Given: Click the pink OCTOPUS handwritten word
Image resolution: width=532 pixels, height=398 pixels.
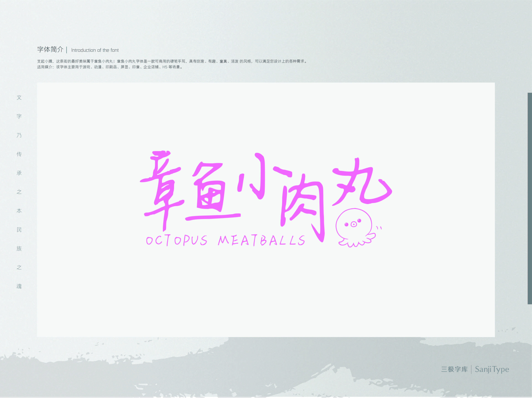Looking at the screenshot, I should point(177,241).
